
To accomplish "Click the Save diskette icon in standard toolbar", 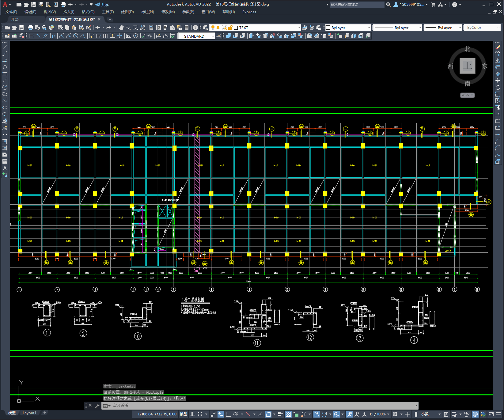I will click(21, 28).
